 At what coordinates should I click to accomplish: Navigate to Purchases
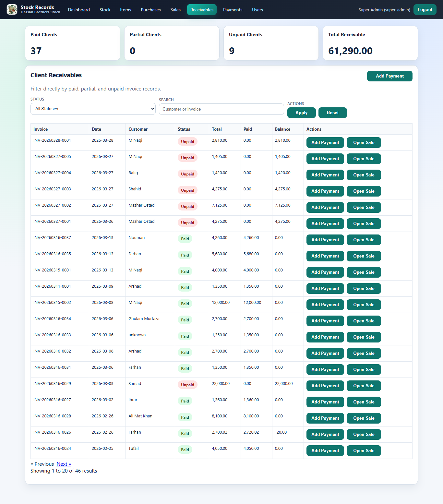[151, 10]
